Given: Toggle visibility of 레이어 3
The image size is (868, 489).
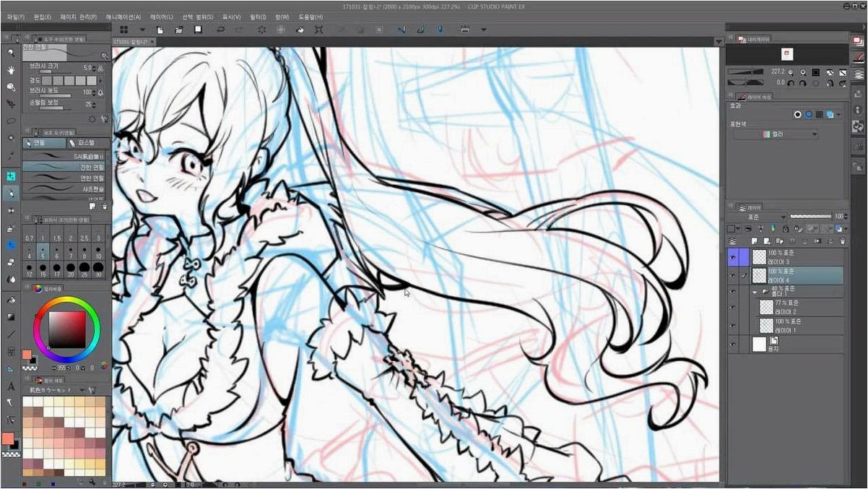Looking at the screenshot, I should click(x=733, y=256).
